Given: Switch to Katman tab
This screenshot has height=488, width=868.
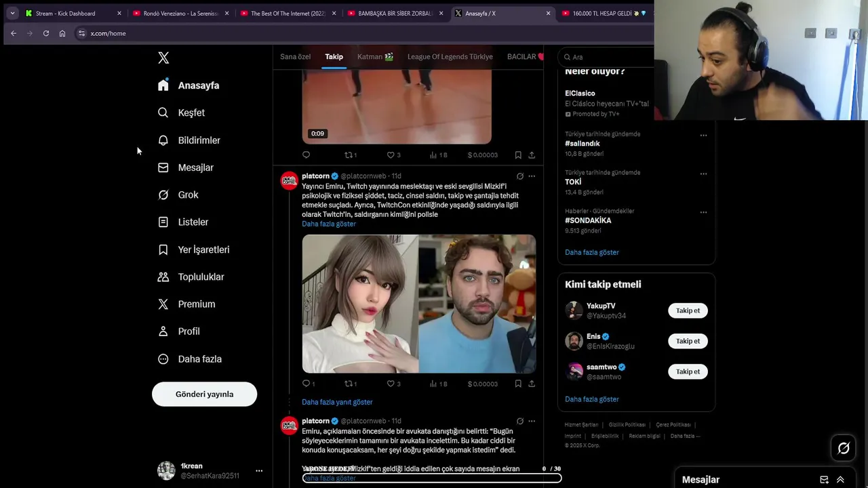Looking at the screenshot, I should (x=375, y=57).
